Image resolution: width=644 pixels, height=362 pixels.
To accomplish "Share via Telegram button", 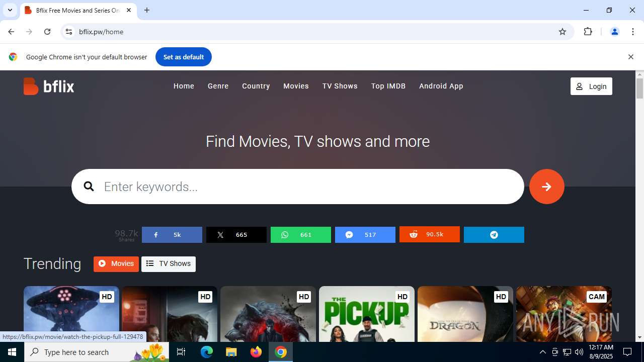I will point(494,235).
